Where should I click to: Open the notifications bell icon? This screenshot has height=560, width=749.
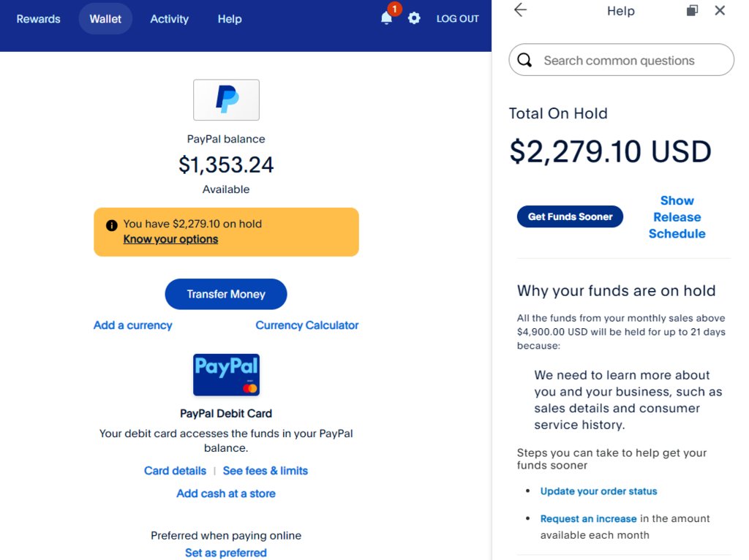pos(387,18)
